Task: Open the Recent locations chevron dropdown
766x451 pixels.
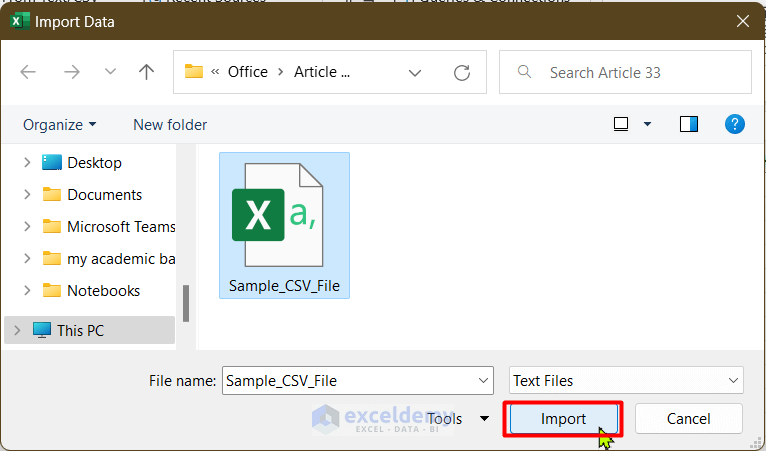Action: [x=110, y=72]
